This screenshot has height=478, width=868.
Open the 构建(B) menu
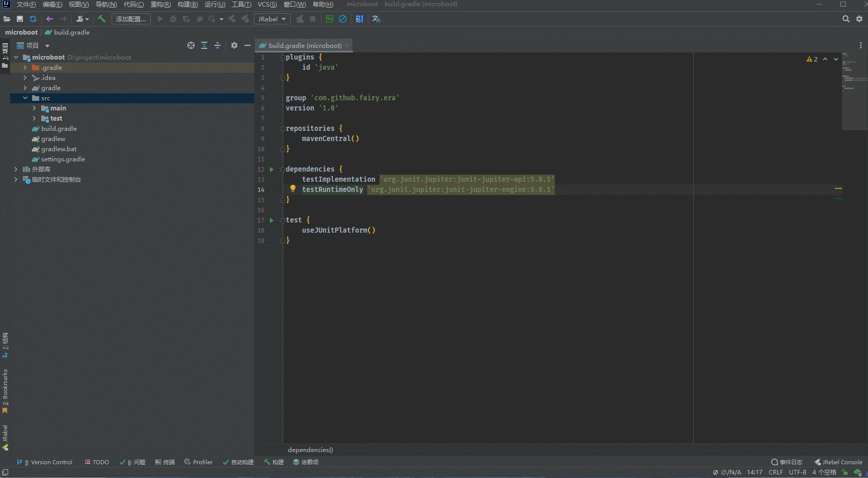point(187,5)
